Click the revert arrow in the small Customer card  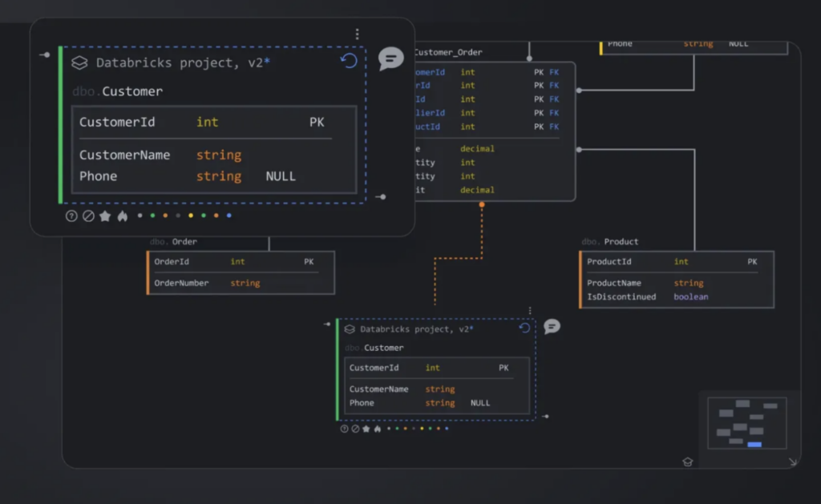coord(524,328)
